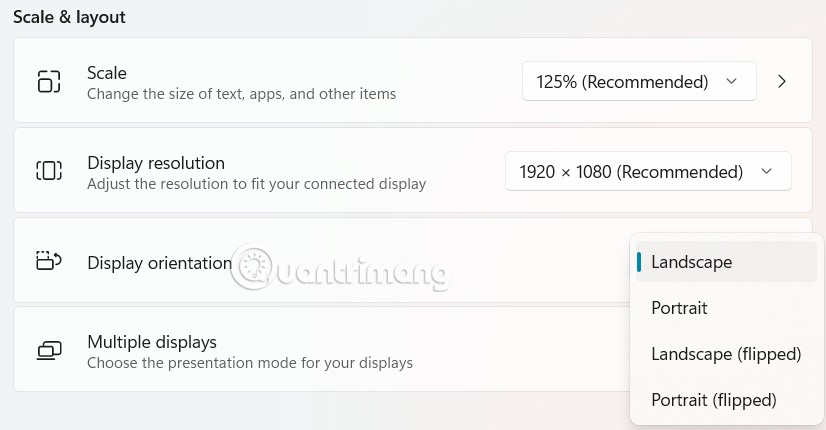Click the Display orientation icon
The image size is (826, 430).
pos(49,260)
